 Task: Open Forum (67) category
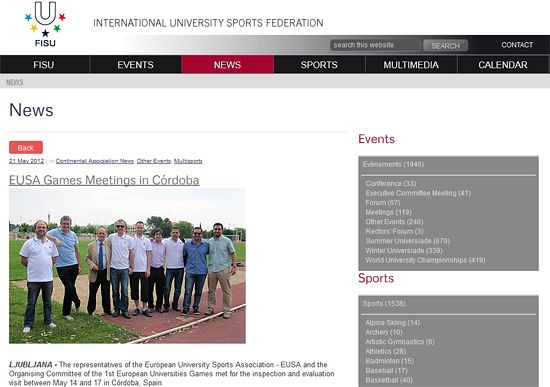click(x=383, y=203)
